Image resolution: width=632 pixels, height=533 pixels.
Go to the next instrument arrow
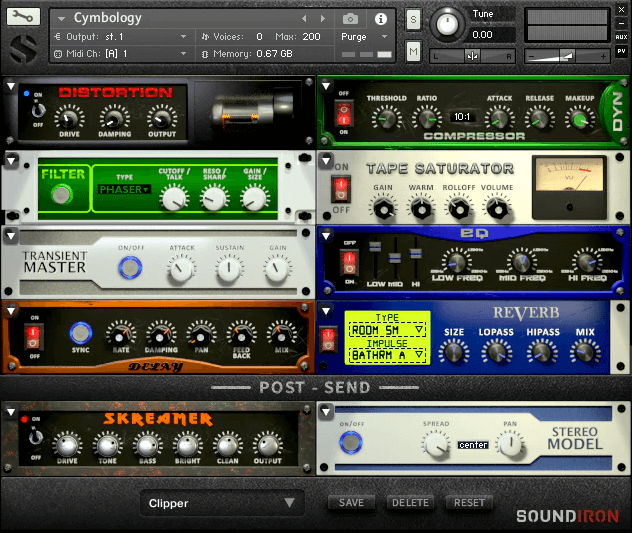pyautogui.click(x=322, y=19)
